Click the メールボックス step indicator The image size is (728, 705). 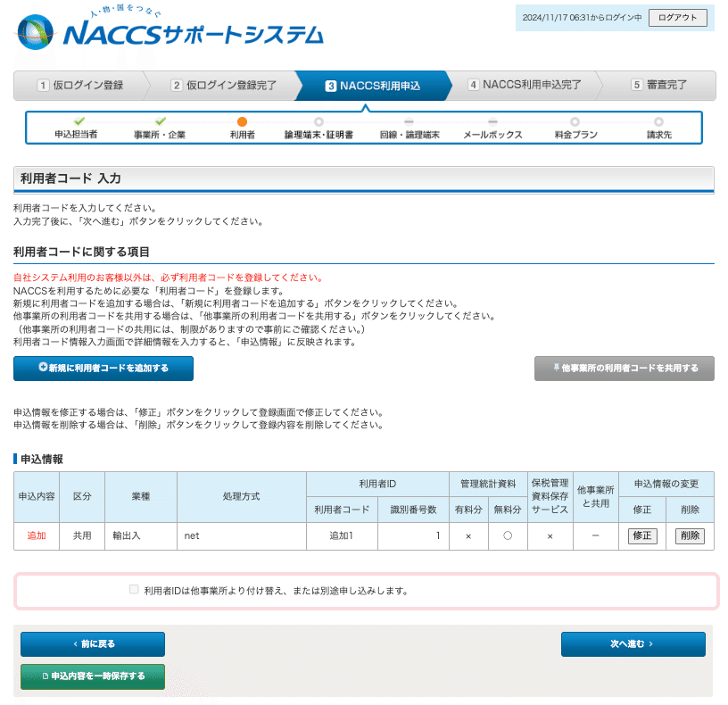coord(493,125)
